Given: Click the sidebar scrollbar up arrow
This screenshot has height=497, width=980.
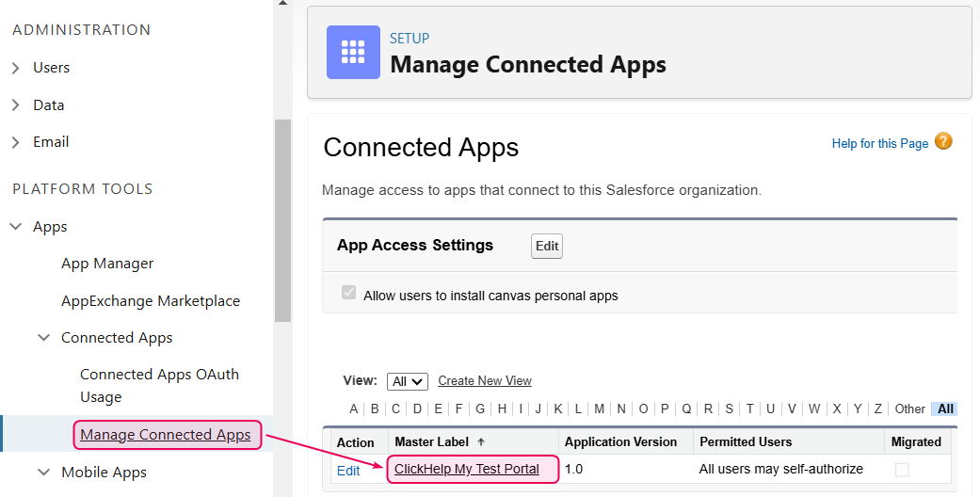Looking at the screenshot, I should click(x=282, y=3).
